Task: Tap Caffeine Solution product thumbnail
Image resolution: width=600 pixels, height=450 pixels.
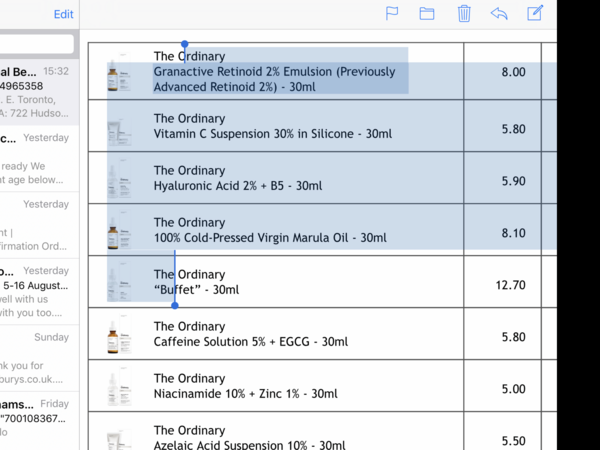Action: click(119, 334)
